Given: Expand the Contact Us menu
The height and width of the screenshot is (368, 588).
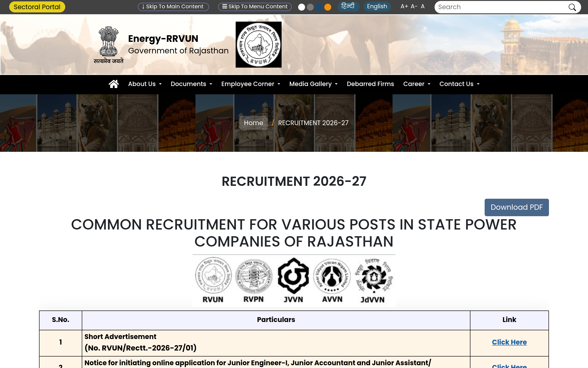Looking at the screenshot, I should [x=459, y=84].
